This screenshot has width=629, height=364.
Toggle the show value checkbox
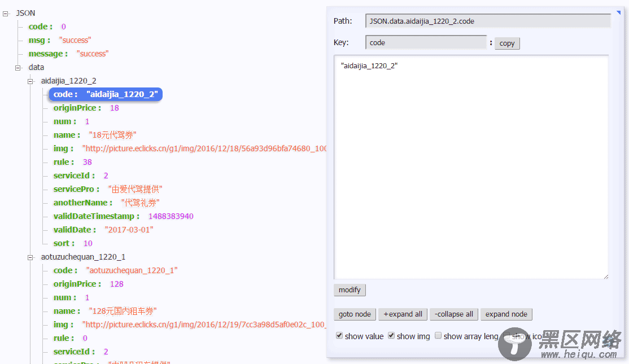[x=339, y=336]
